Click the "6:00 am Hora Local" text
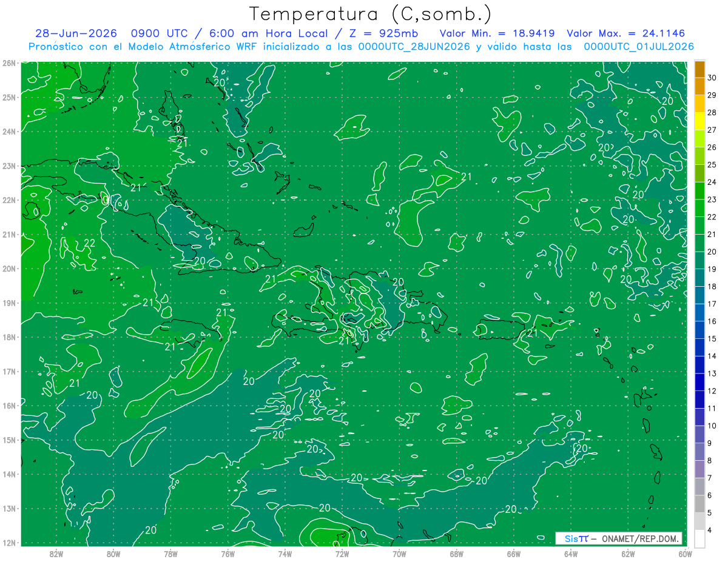 [269, 33]
